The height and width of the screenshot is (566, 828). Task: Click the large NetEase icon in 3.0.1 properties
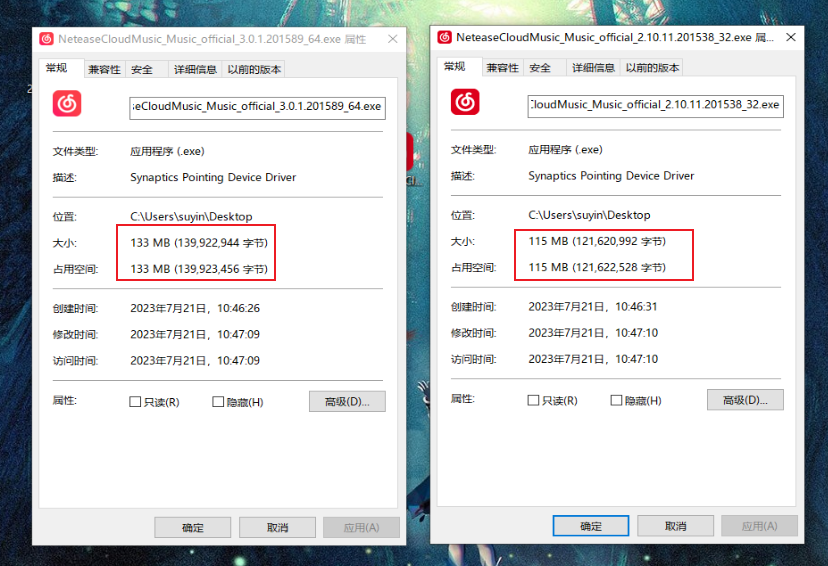tap(67, 104)
